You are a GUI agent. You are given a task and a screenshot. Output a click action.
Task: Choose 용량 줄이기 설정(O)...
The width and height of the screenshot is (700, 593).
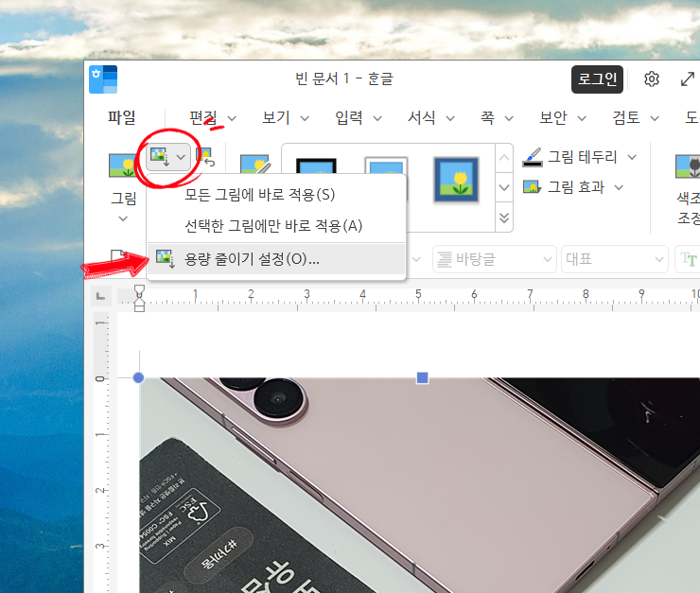pos(276,259)
